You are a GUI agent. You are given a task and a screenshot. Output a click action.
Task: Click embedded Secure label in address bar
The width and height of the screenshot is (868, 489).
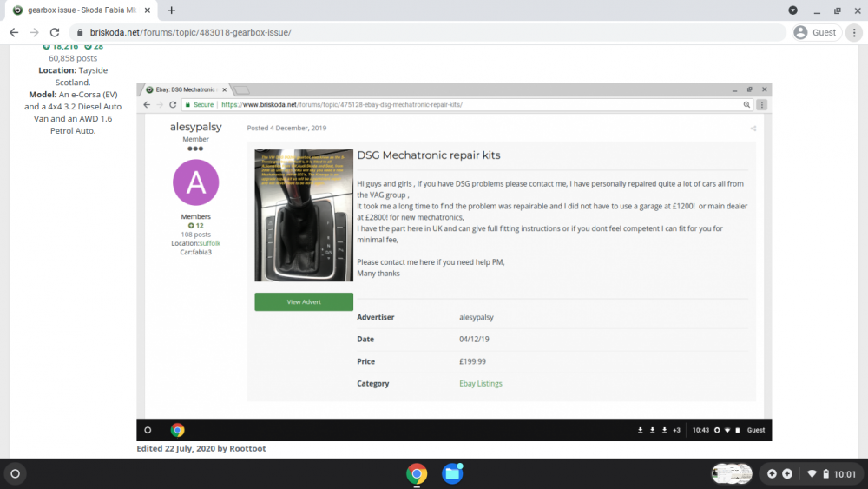203,105
